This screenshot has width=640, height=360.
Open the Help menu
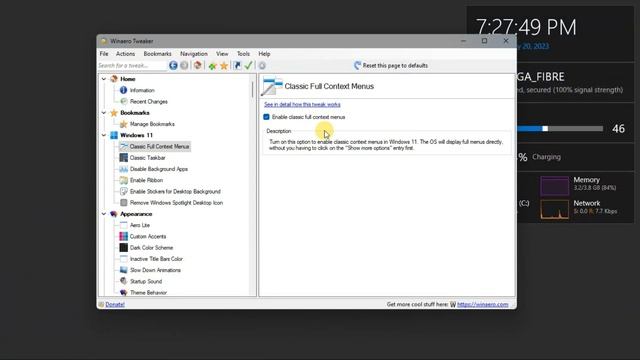click(264, 53)
